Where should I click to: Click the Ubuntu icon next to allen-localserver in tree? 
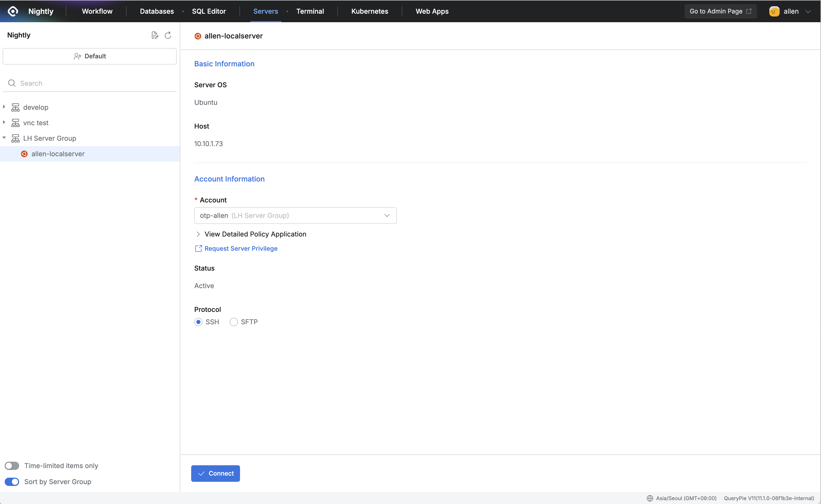tap(24, 154)
